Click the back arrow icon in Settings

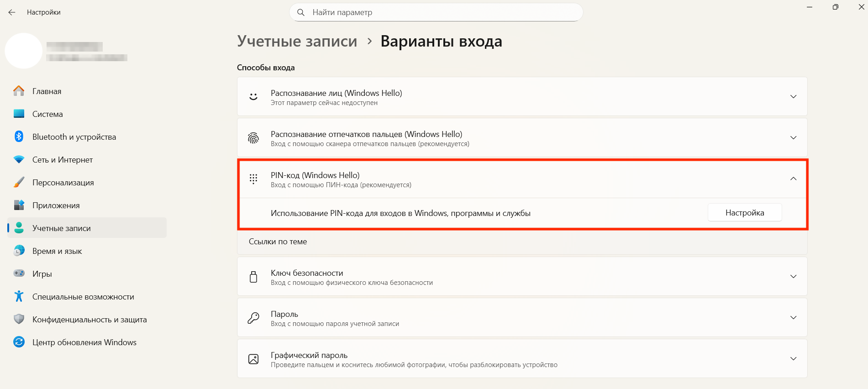pyautogui.click(x=12, y=12)
